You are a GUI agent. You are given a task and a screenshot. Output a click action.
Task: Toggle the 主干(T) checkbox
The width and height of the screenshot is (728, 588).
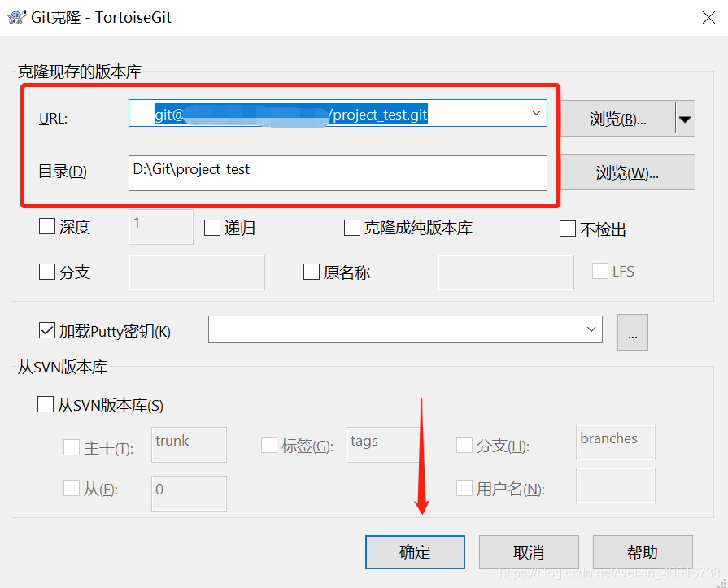72,447
